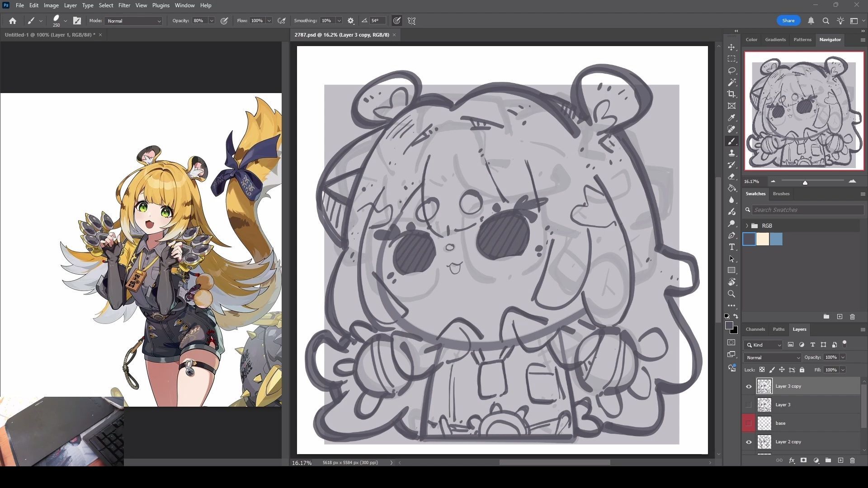Create a new layer in Layers panel

pos(840,460)
